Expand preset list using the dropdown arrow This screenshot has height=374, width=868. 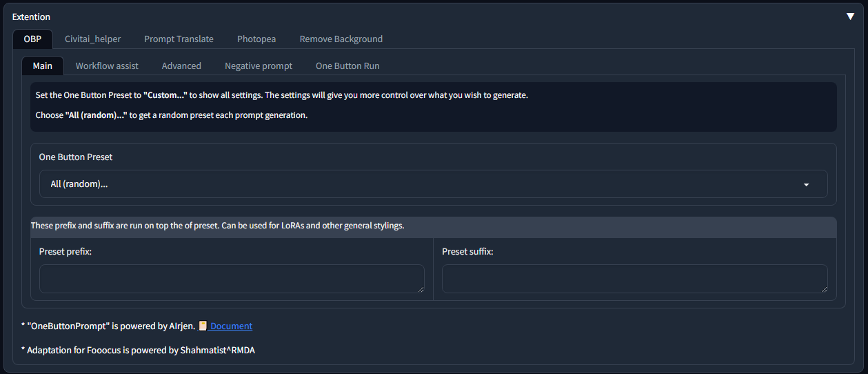pyautogui.click(x=806, y=185)
